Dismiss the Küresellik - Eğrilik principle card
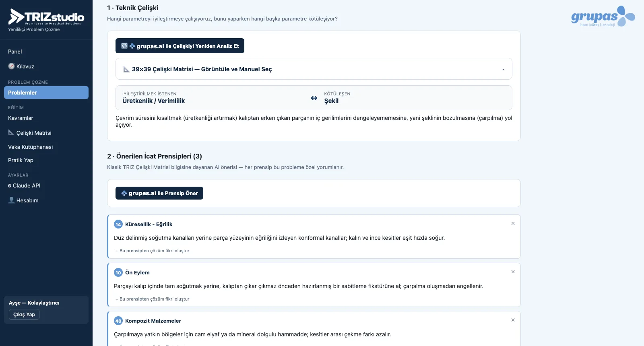The height and width of the screenshot is (346, 644). coord(513,224)
